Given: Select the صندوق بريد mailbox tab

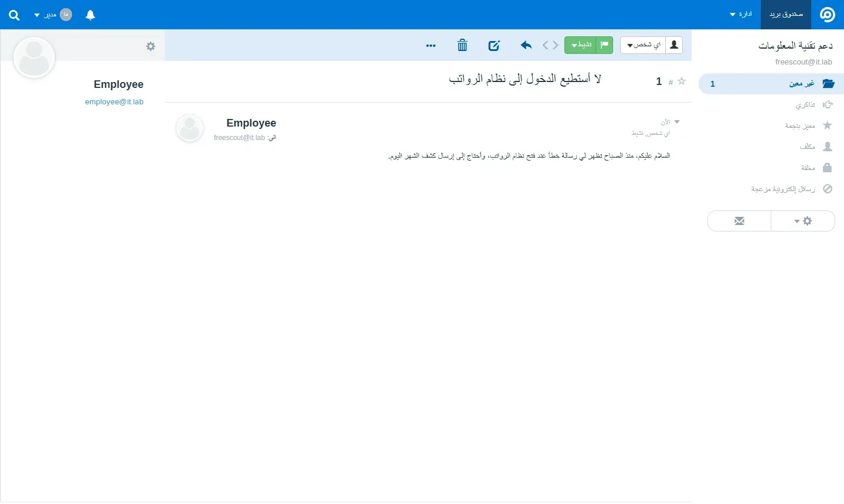Looking at the screenshot, I should 786,15.
